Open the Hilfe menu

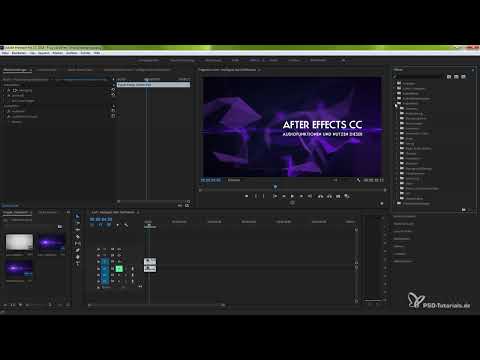click(97, 53)
